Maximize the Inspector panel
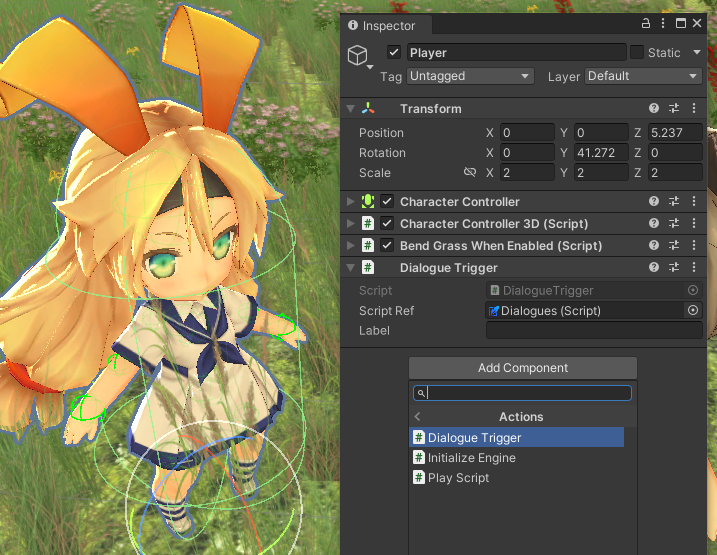The height and width of the screenshot is (555, 717). coord(680,23)
